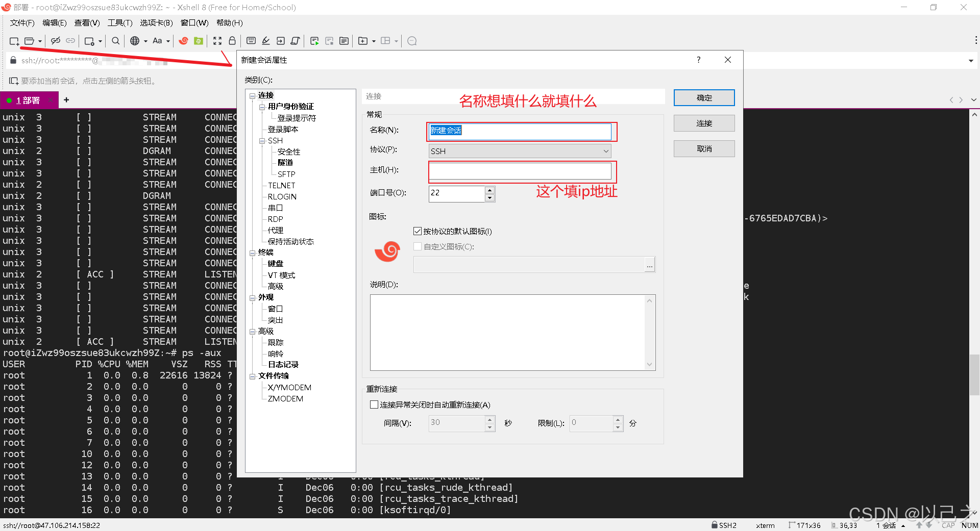The image size is (980, 531).
Task: Open the protocol dropdown showing SSH
Action: tap(605, 151)
